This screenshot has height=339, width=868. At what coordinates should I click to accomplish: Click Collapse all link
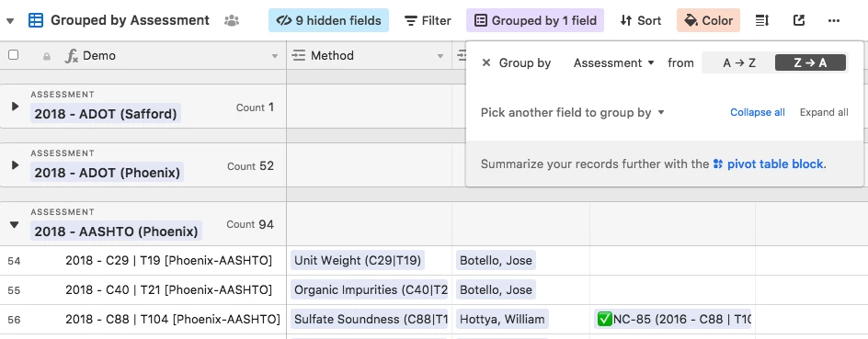click(758, 112)
